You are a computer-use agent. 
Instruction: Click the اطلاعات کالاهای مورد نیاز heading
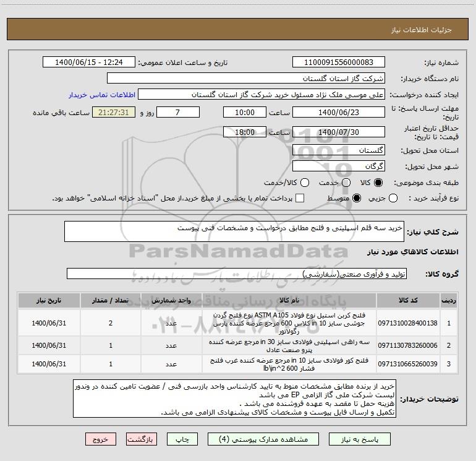click(x=412, y=252)
